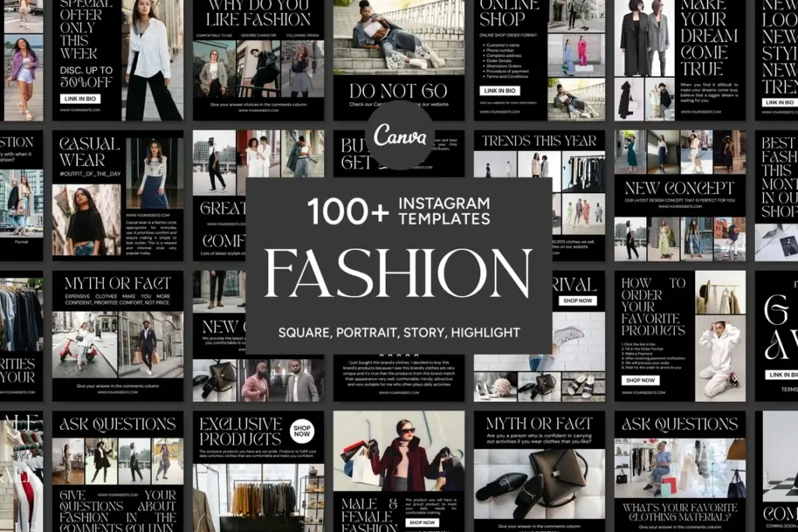This screenshot has height=532, width=798.
Task: Click SHOP NOW below the How To Order steps
Action: point(641,380)
